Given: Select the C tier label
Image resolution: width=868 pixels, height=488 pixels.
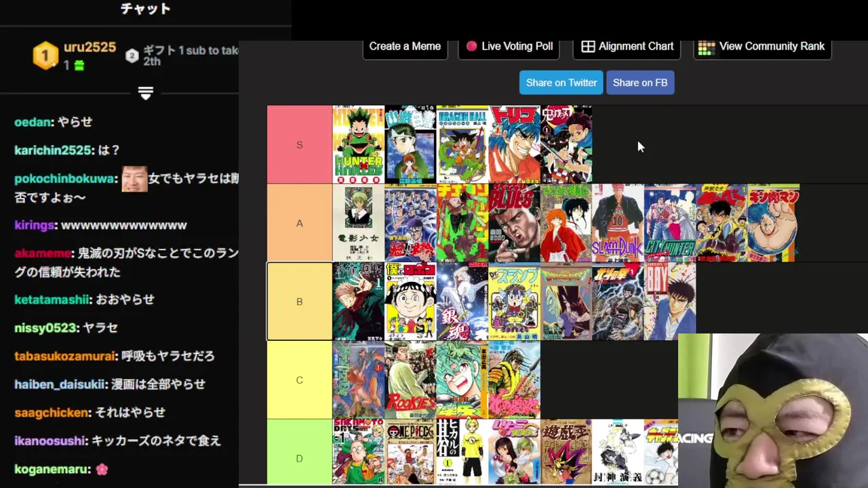Looking at the screenshot, I should coord(300,380).
